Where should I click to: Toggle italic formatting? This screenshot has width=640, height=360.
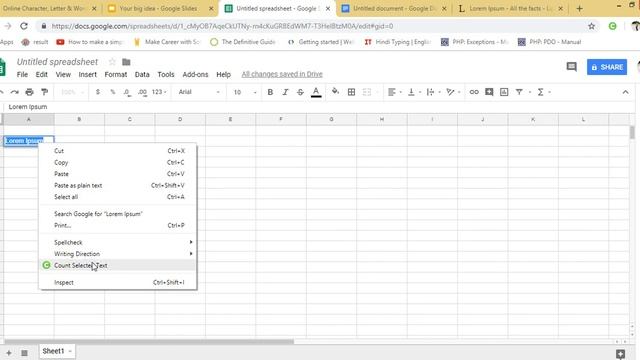point(285,92)
